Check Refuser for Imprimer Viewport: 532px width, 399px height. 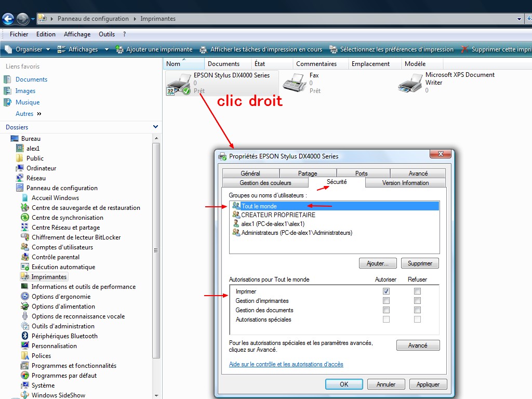[417, 291]
